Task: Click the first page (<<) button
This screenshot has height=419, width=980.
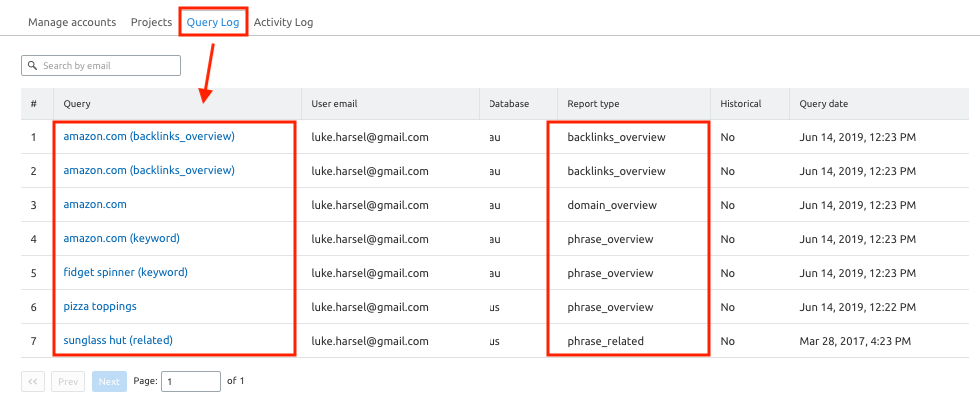Action: pyautogui.click(x=33, y=381)
